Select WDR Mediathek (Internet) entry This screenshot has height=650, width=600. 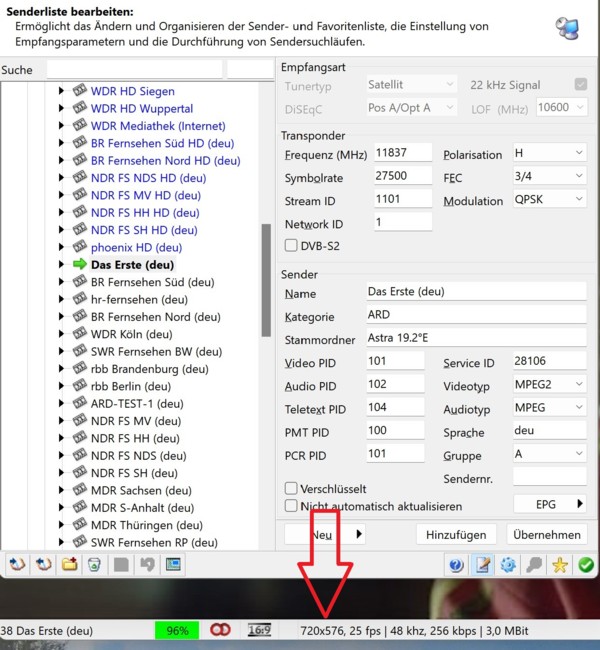tap(158, 126)
